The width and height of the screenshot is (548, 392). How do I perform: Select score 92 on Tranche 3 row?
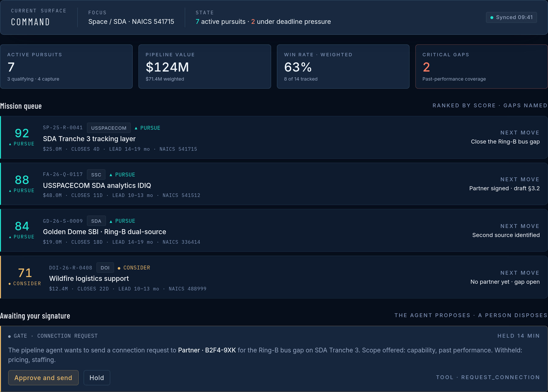pyautogui.click(x=22, y=133)
